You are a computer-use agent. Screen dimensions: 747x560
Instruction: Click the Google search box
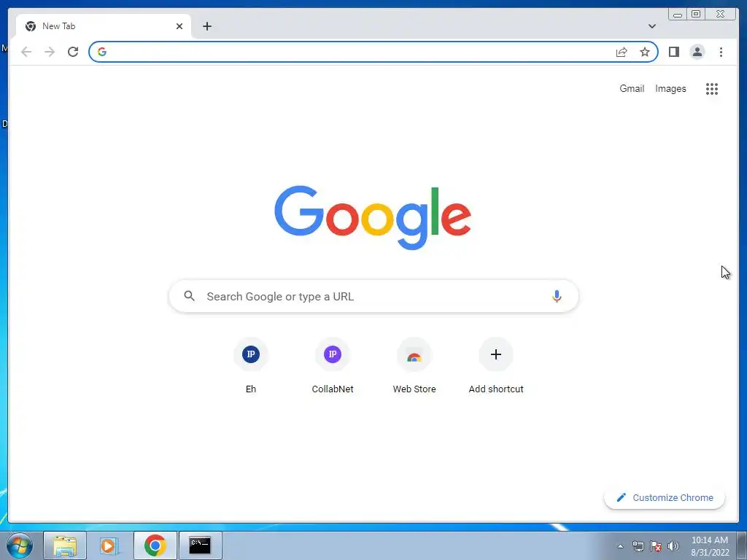[373, 296]
